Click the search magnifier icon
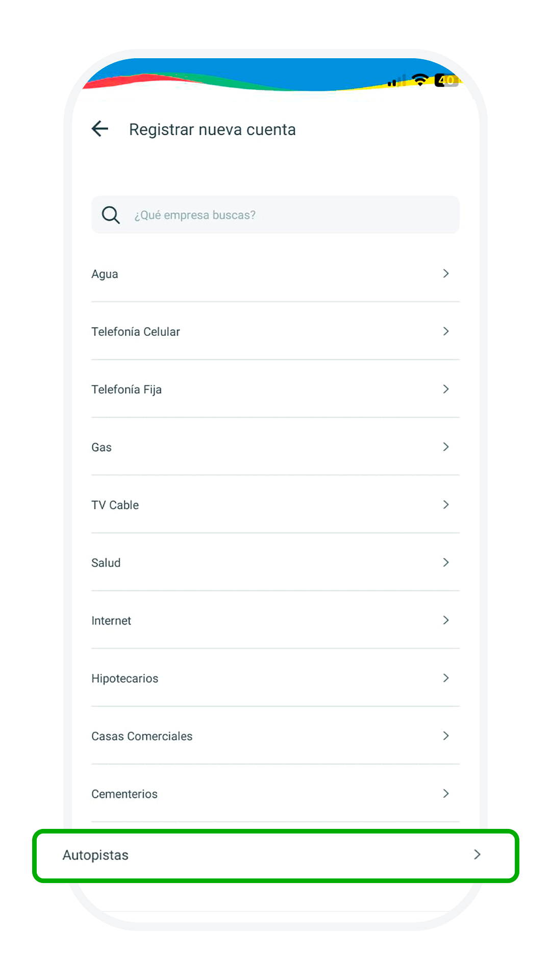 [x=111, y=215]
